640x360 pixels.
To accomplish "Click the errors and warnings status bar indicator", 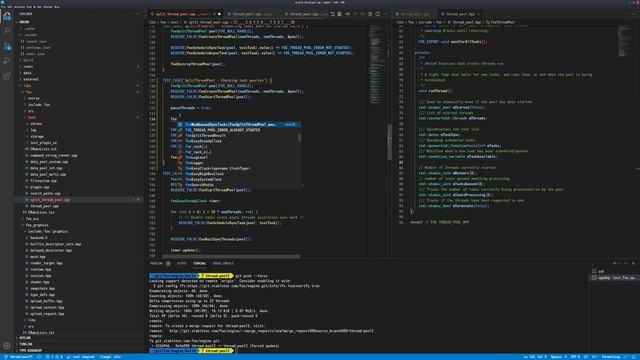I will (54, 357).
